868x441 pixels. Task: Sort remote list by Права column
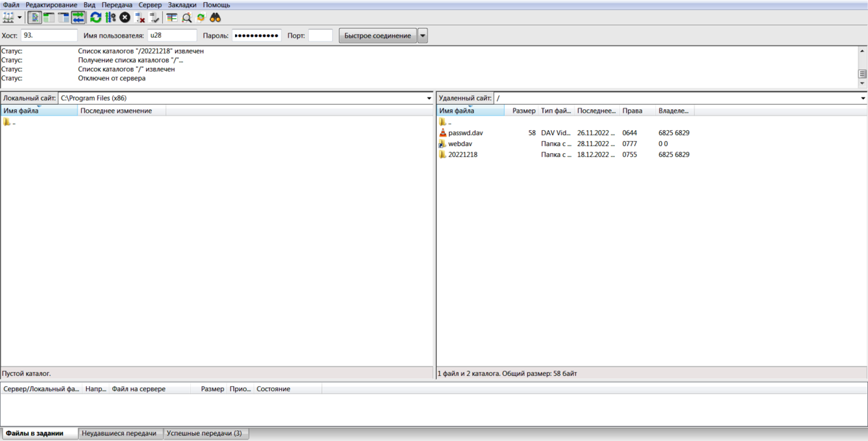pyautogui.click(x=638, y=111)
